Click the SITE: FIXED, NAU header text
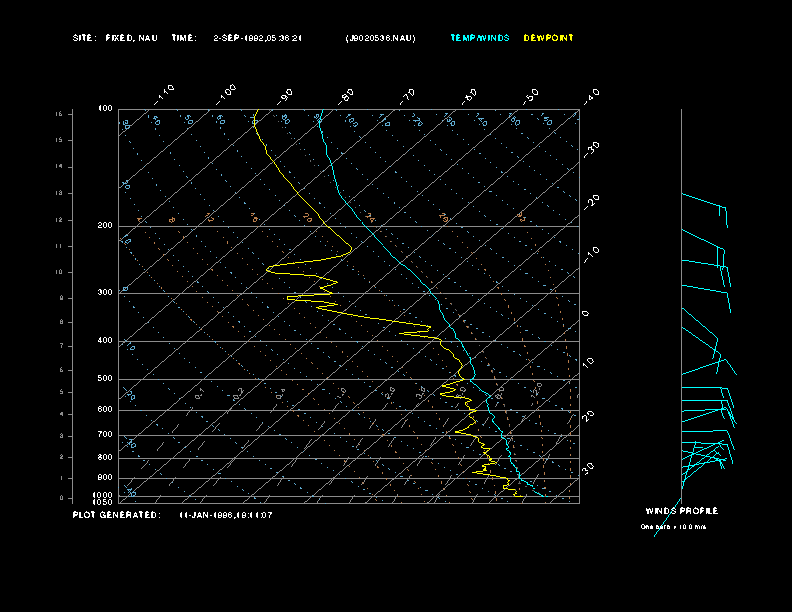 pyautogui.click(x=115, y=38)
